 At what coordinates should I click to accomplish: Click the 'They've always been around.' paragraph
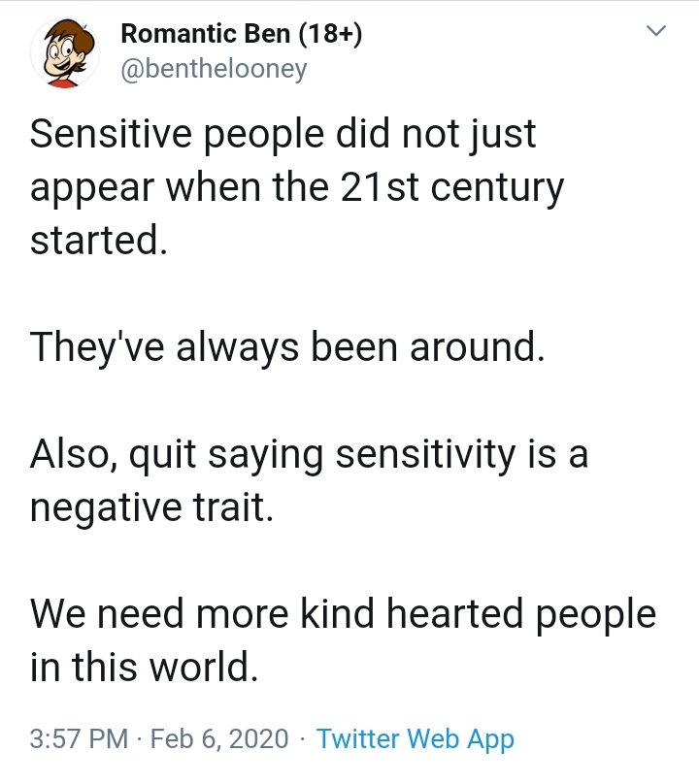287,347
